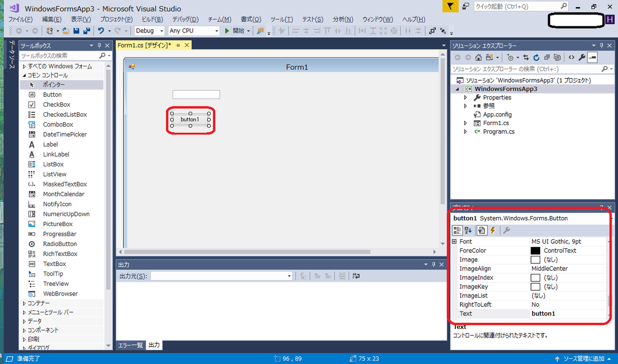
Task: Open the ファイル(F) menu
Action: pyautogui.click(x=21, y=20)
